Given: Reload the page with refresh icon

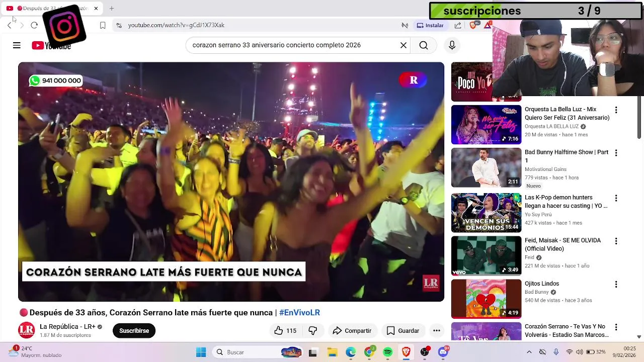Looking at the screenshot, I should click(34, 25).
